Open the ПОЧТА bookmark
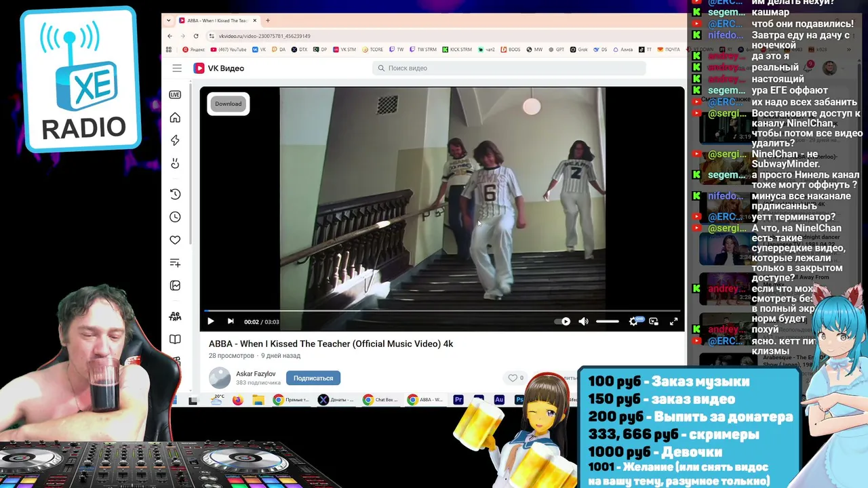 [x=669, y=49]
